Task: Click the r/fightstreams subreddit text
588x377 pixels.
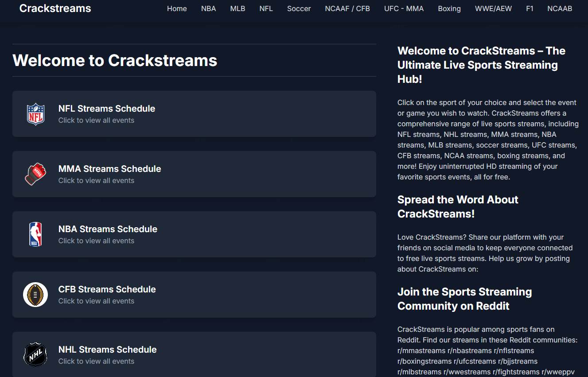Action: [516, 372]
